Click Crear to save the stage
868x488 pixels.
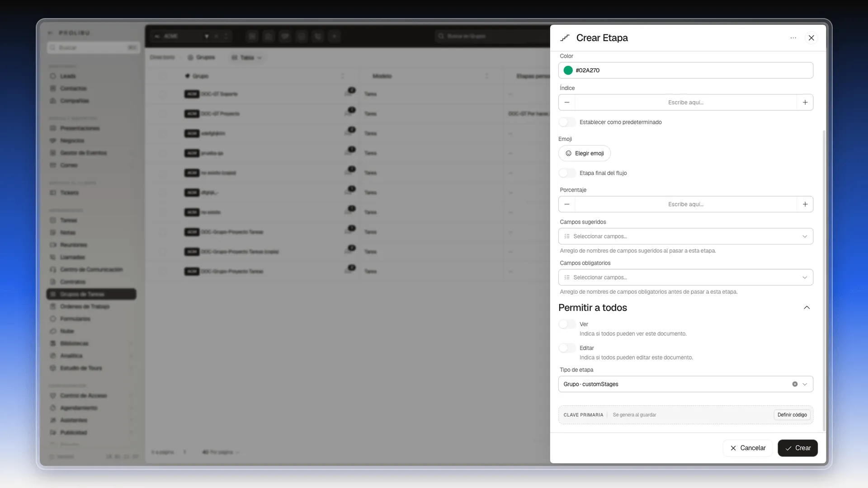point(797,448)
